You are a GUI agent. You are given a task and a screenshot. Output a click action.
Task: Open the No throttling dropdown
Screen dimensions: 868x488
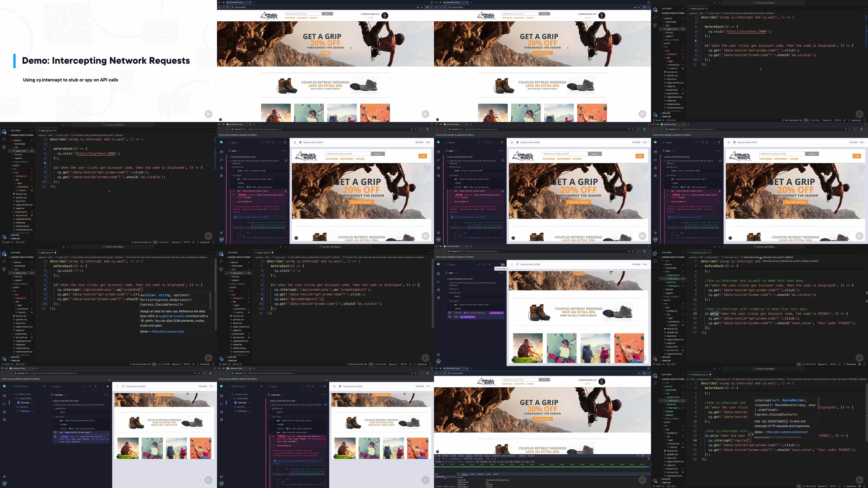click(480, 459)
